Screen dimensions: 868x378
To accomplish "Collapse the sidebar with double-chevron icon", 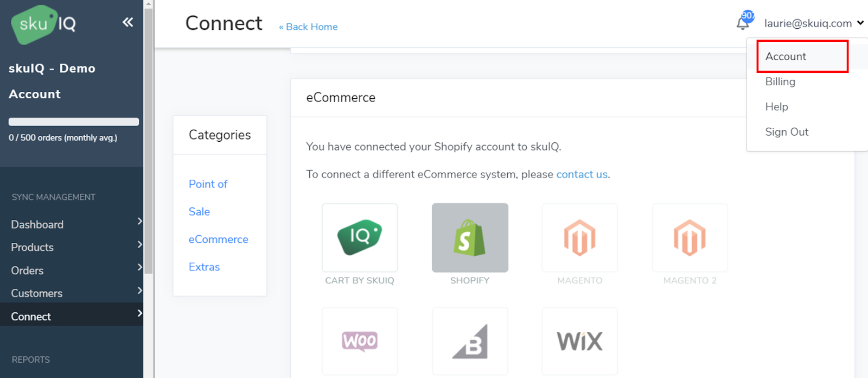I will [x=127, y=22].
